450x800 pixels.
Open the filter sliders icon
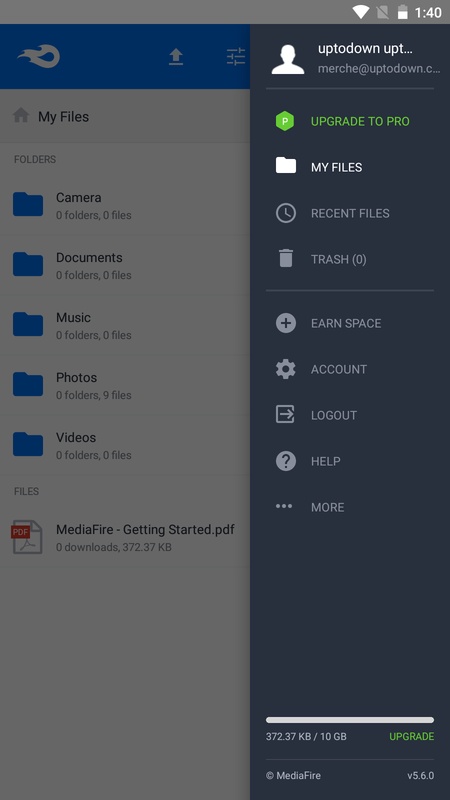(236, 57)
